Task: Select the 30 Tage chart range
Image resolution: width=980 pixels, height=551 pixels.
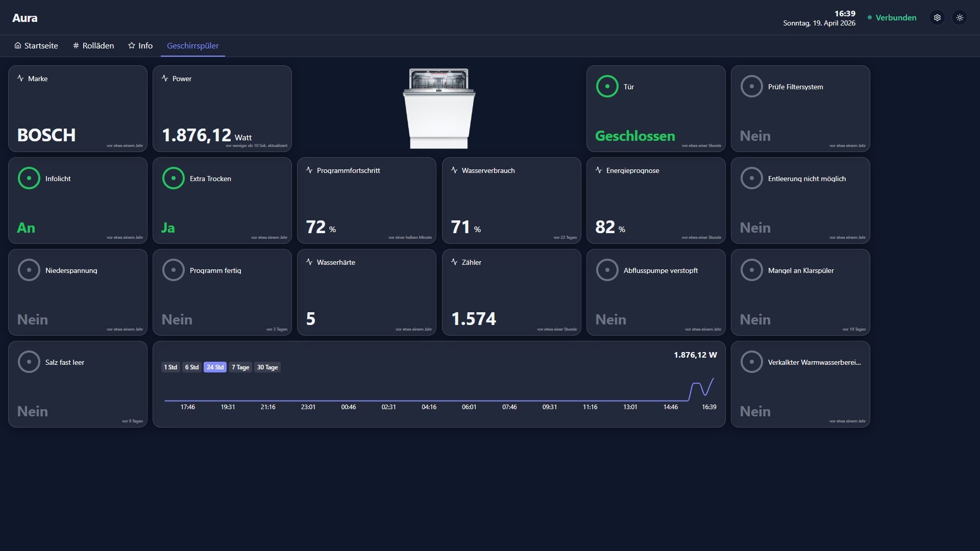Action: (x=267, y=367)
